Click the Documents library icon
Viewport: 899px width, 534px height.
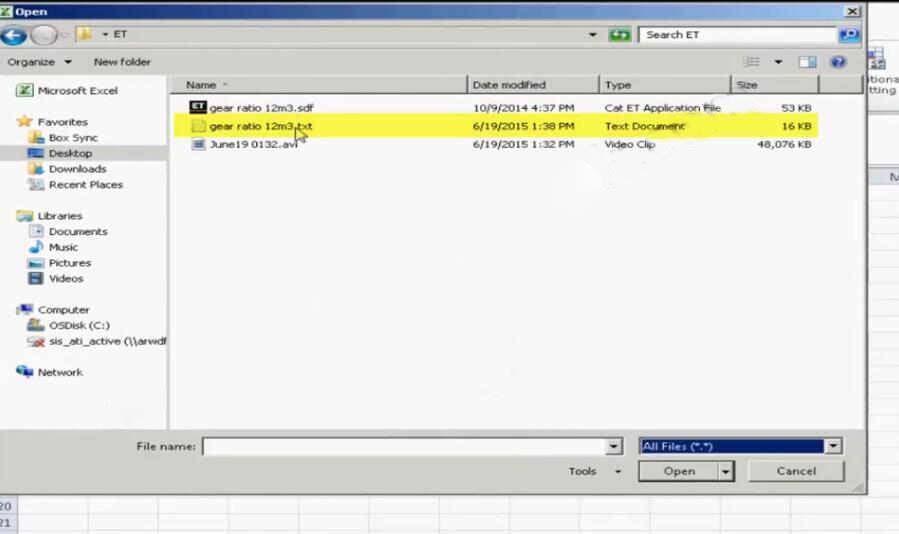click(36, 231)
